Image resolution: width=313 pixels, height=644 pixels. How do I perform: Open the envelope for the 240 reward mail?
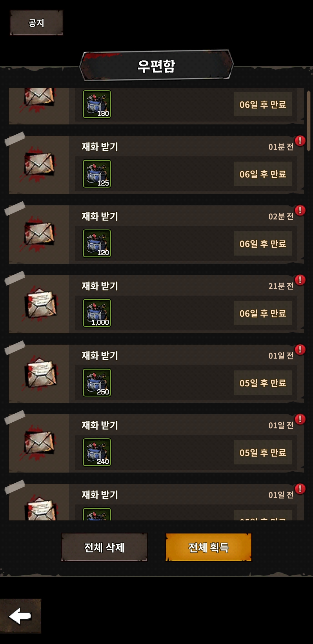pyautogui.click(x=39, y=443)
